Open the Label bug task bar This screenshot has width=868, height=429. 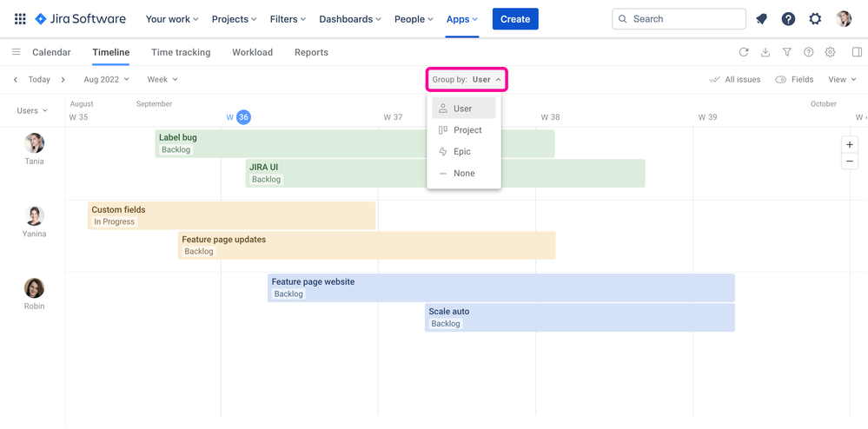[354, 144]
